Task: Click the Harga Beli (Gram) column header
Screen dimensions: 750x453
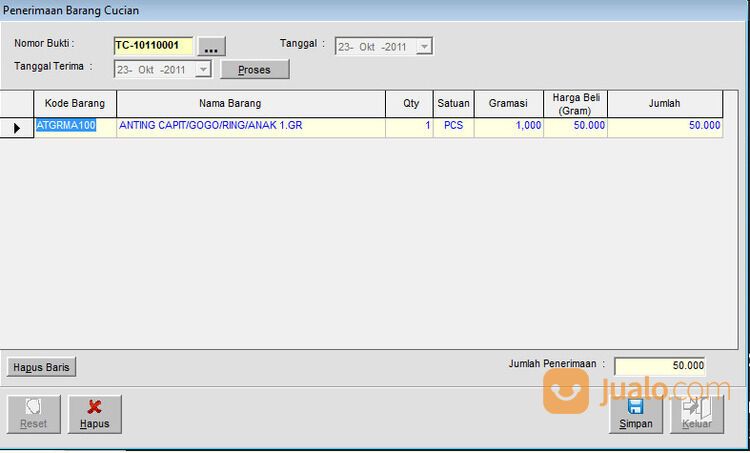Action: coord(575,104)
